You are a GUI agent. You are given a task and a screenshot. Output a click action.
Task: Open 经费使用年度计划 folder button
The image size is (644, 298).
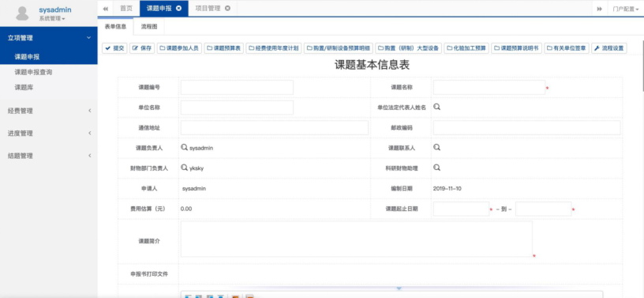(x=274, y=48)
